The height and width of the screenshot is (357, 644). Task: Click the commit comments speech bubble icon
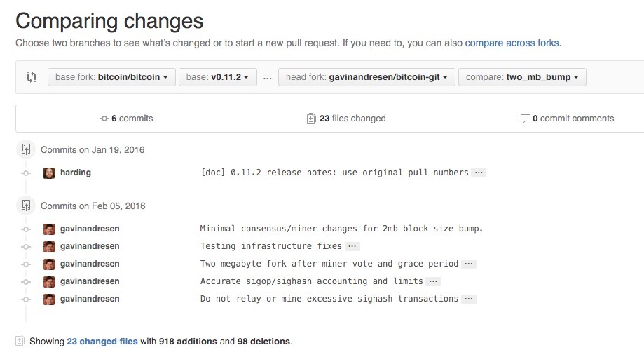pyautogui.click(x=525, y=119)
